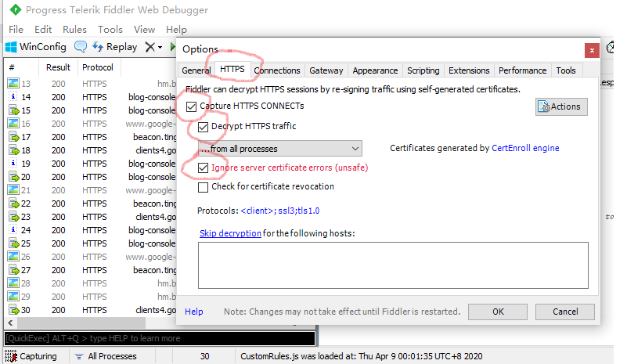Image resolution: width=627 pixels, height=364 pixels.
Task: Open the Scripting tab
Action: (x=423, y=70)
